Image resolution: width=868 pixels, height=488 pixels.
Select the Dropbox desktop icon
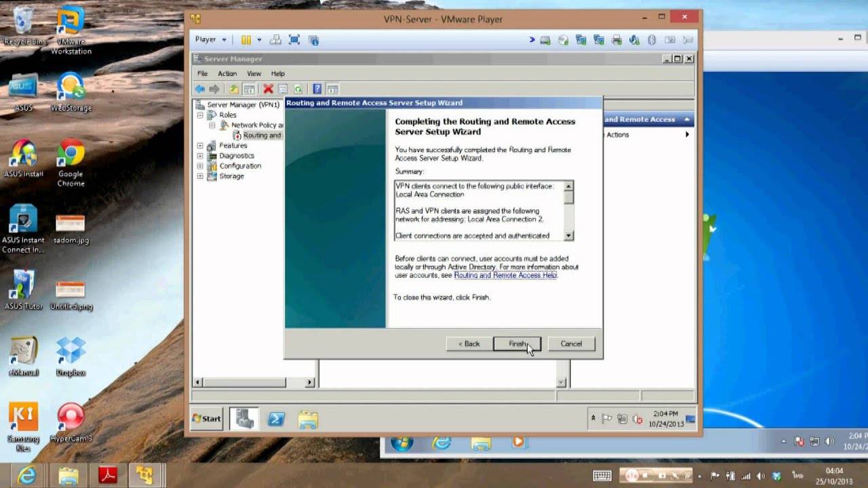[71, 356]
